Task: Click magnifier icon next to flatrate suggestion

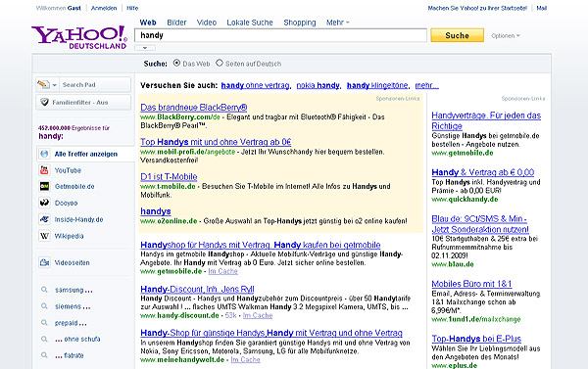Action: pyautogui.click(x=44, y=355)
